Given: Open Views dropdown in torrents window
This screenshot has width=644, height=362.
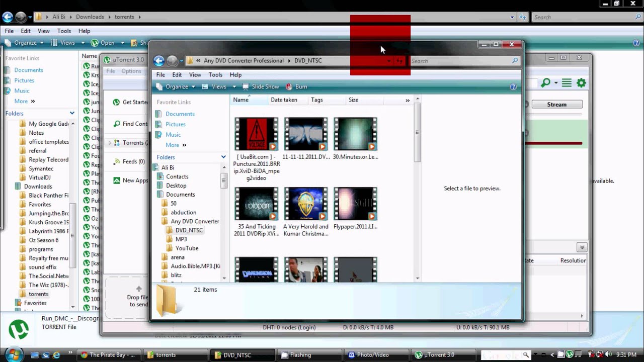Looking at the screenshot, I should click(x=67, y=43).
